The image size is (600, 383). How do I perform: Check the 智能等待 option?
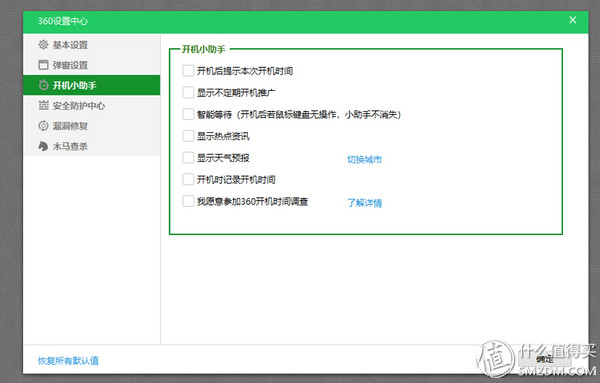pos(188,114)
